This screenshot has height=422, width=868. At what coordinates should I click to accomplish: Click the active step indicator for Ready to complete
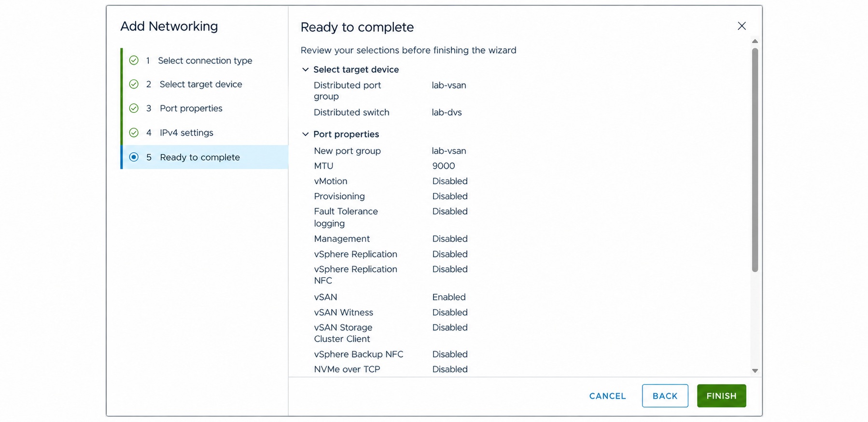click(x=134, y=157)
